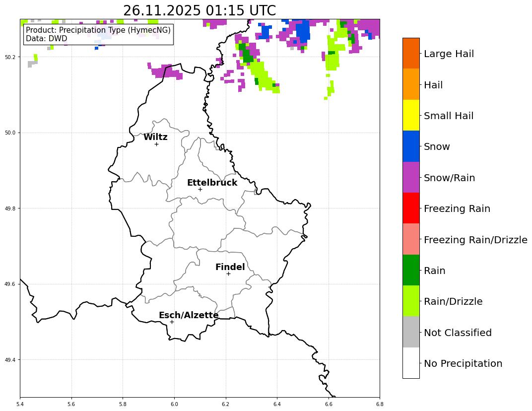Click the 'Data: DWD' text
This screenshot has width=532, height=411.
click(x=47, y=38)
